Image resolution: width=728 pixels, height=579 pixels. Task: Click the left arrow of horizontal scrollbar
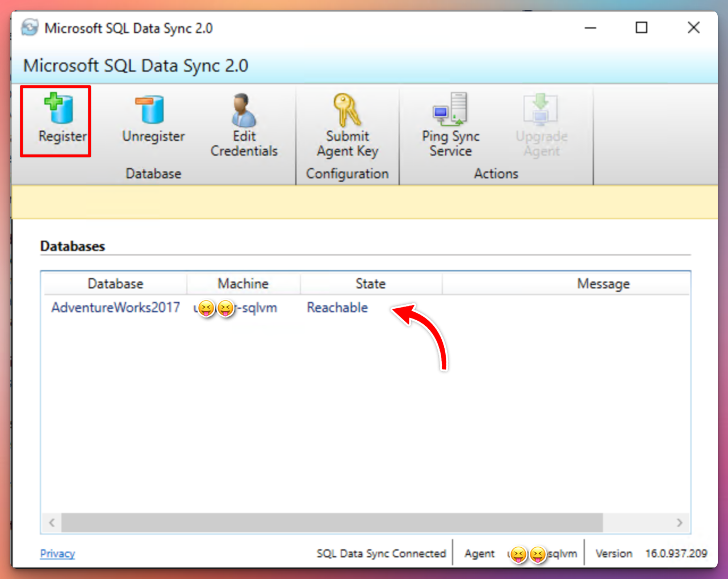[52, 523]
